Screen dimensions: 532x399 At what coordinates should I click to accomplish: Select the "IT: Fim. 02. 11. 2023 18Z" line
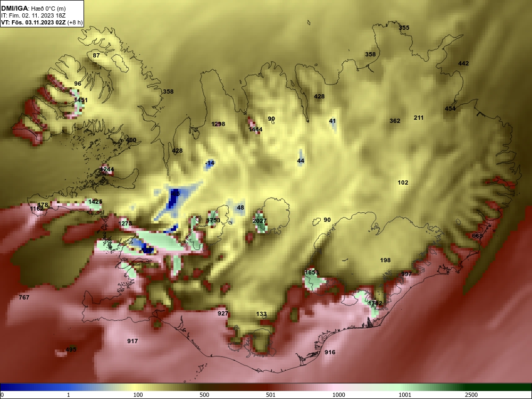[x=33, y=15]
